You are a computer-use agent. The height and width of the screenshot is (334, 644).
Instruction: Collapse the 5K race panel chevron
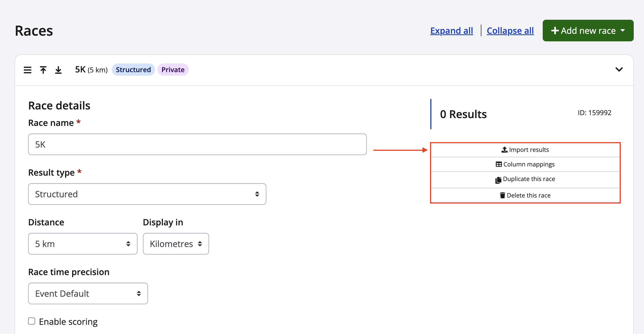point(619,69)
